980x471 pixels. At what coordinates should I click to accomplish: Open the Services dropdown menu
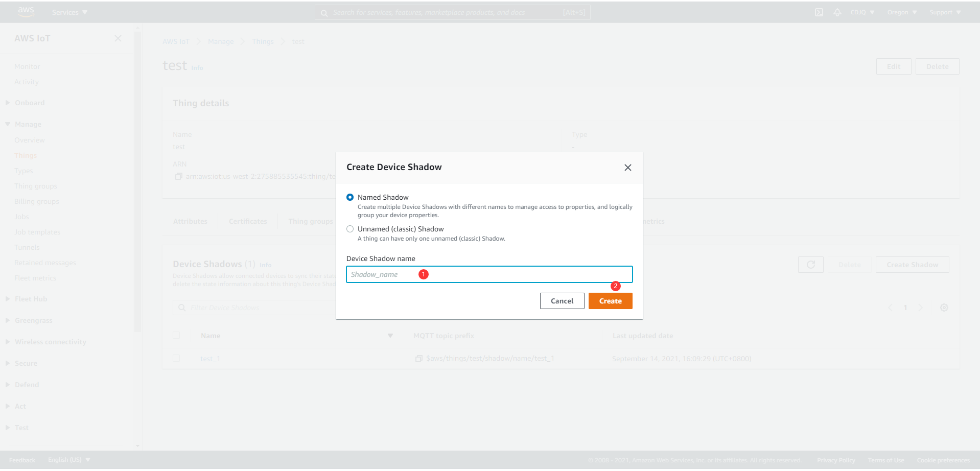pyautogui.click(x=69, y=12)
